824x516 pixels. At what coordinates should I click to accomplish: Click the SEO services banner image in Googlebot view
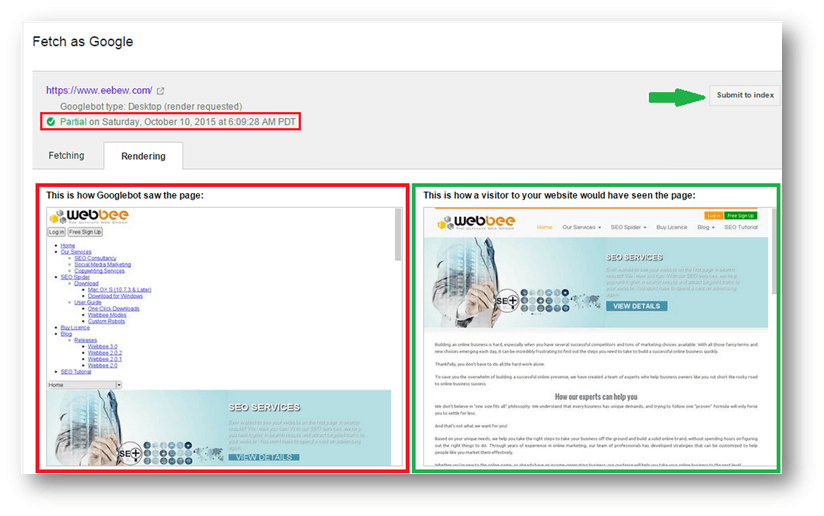[219, 428]
